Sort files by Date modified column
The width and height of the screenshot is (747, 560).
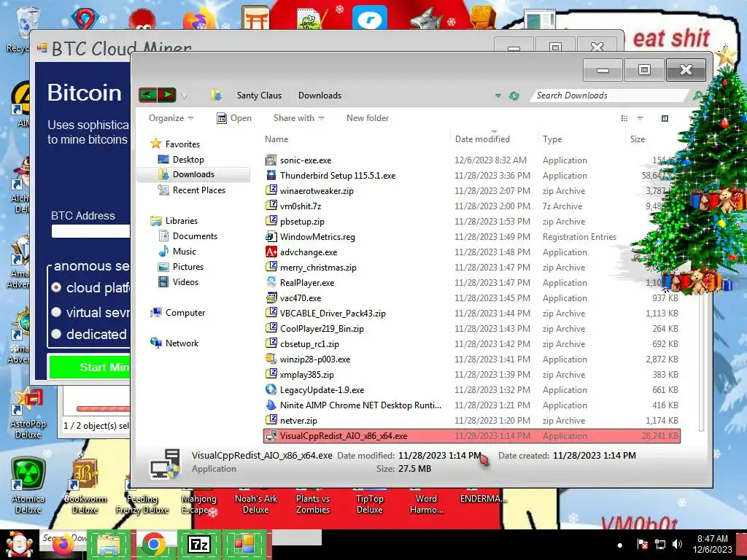tap(482, 139)
